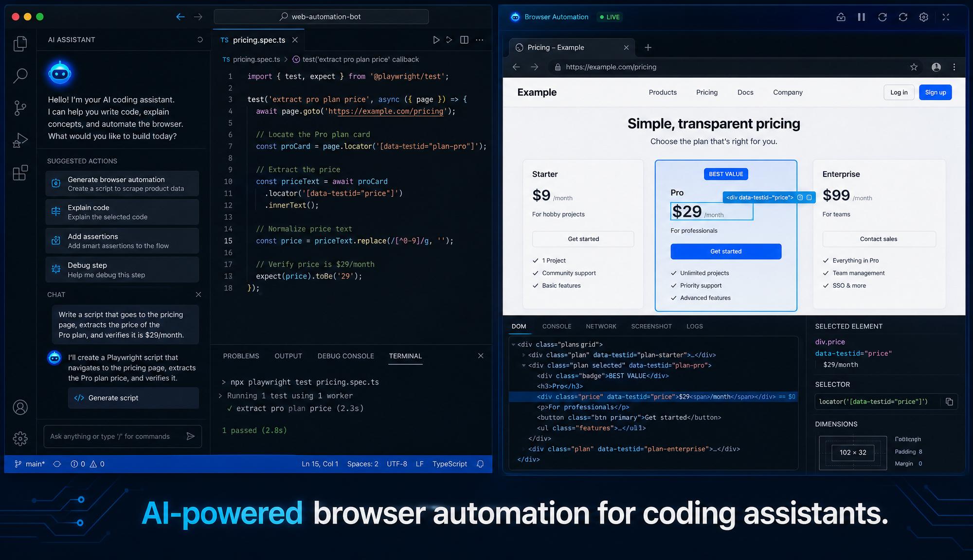
Task: Open the Network devtools tab
Action: [x=601, y=326]
